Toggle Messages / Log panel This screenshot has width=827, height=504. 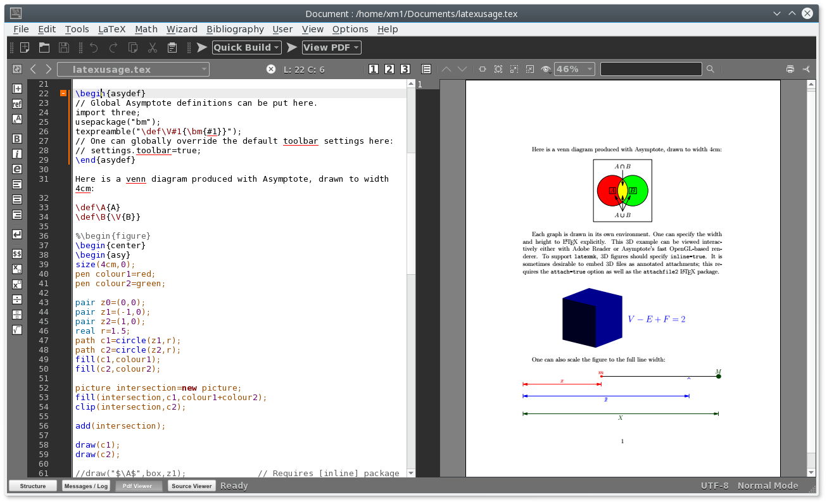(86, 486)
